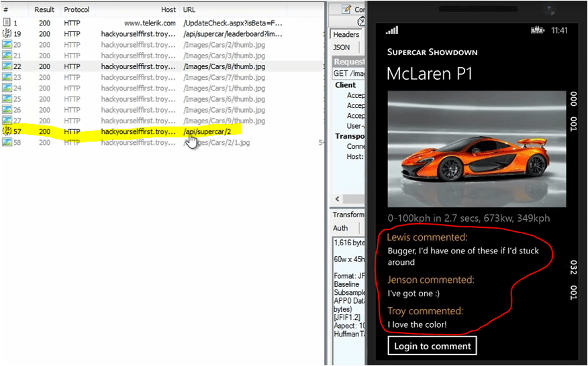Select the JSON icon on session 57

coord(7,131)
